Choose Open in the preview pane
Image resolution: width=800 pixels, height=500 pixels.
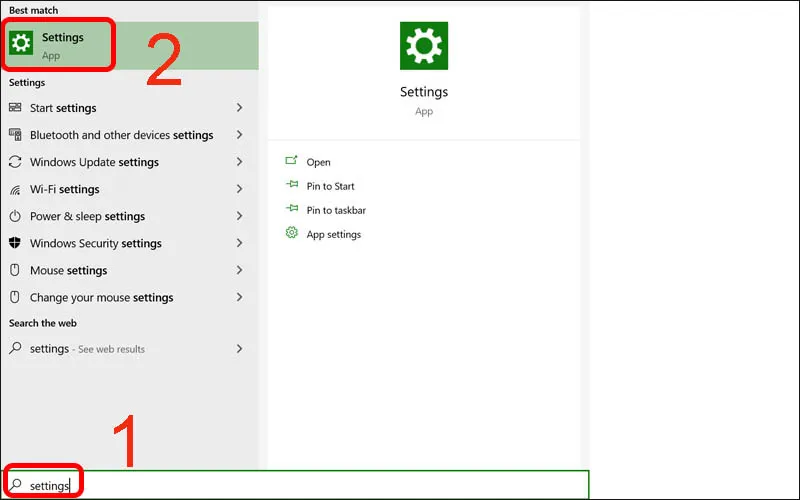[x=318, y=162]
